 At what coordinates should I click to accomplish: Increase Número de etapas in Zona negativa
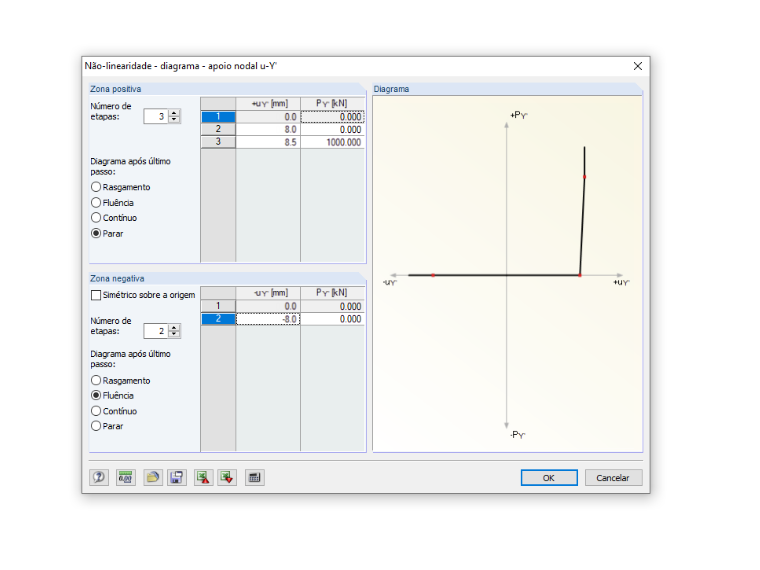[x=174, y=328]
